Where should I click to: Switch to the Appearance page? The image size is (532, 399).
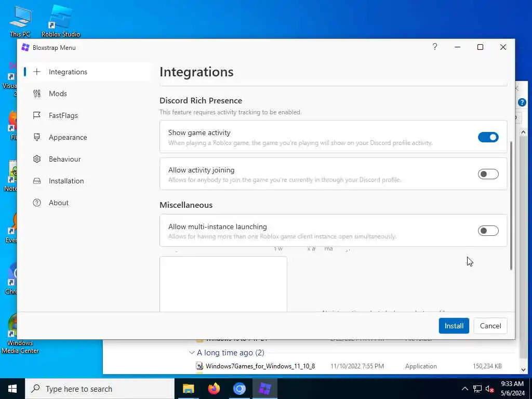pyautogui.click(x=87, y=137)
